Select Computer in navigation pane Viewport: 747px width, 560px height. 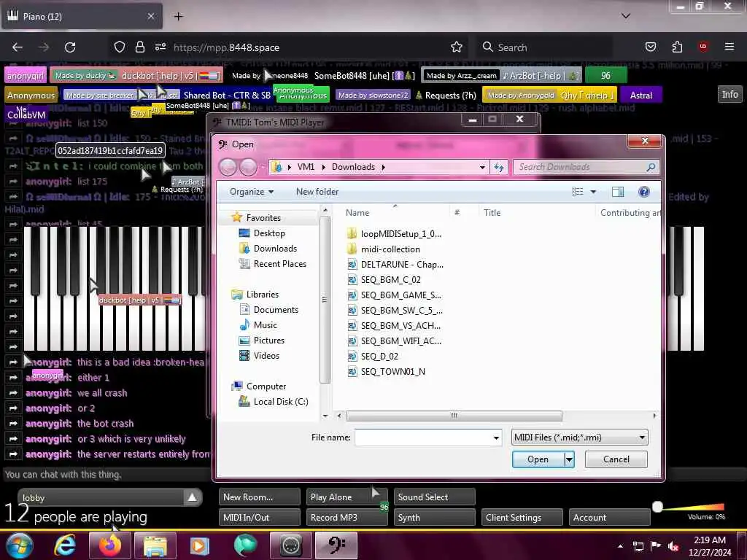click(266, 386)
